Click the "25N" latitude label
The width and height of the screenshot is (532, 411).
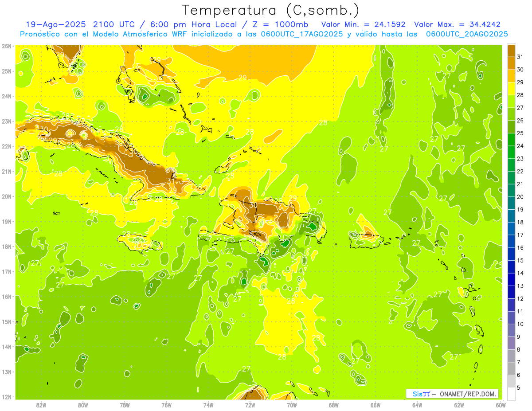[7, 71]
